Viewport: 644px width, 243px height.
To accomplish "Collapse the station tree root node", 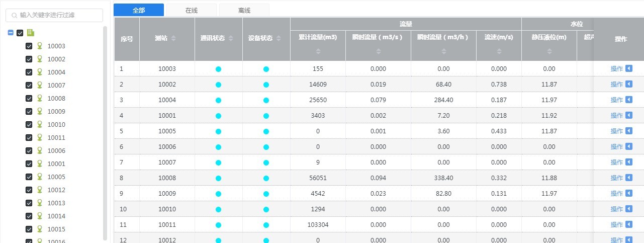I will pyautogui.click(x=11, y=33).
